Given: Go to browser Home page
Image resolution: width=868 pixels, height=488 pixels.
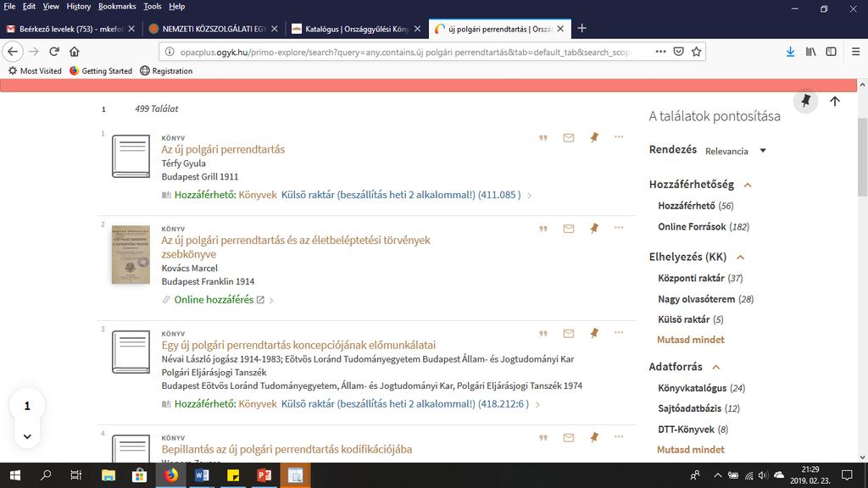Looking at the screenshot, I should (x=75, y=52).
